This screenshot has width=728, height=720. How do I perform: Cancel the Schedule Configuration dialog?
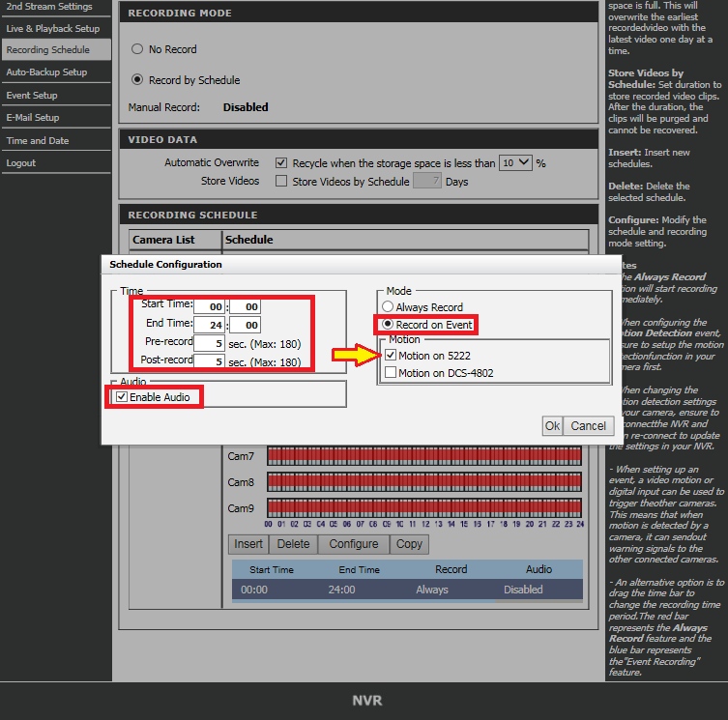[588, 425]
